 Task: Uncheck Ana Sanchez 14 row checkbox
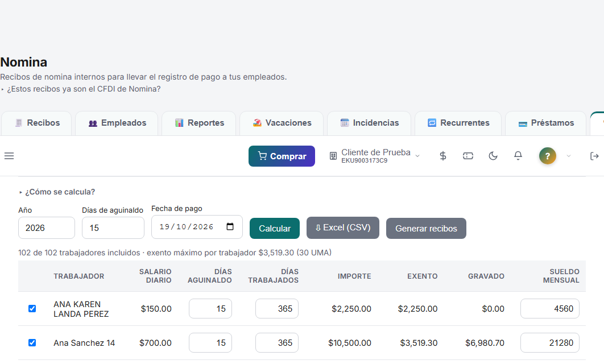pyautogui.click(x=32, y=342)
